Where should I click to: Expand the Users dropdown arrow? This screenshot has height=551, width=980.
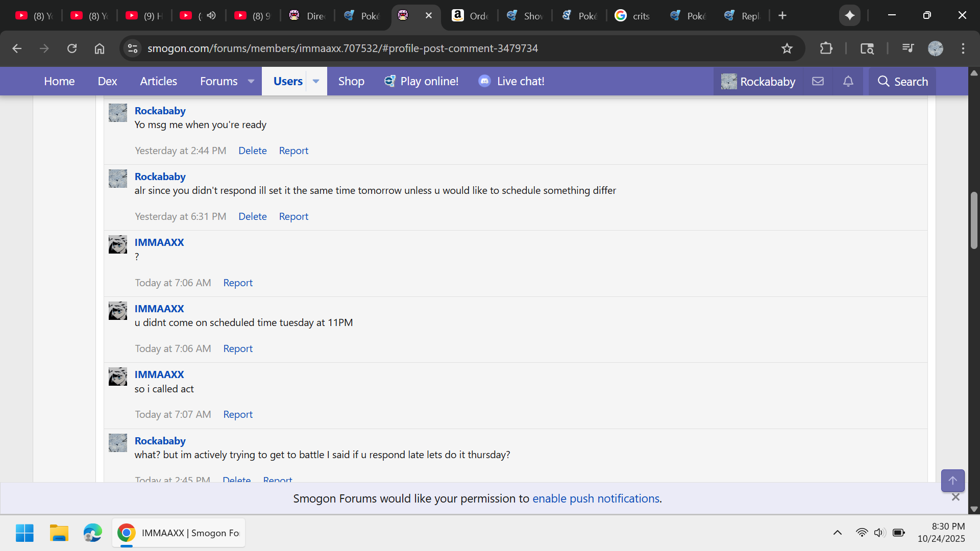316,81
